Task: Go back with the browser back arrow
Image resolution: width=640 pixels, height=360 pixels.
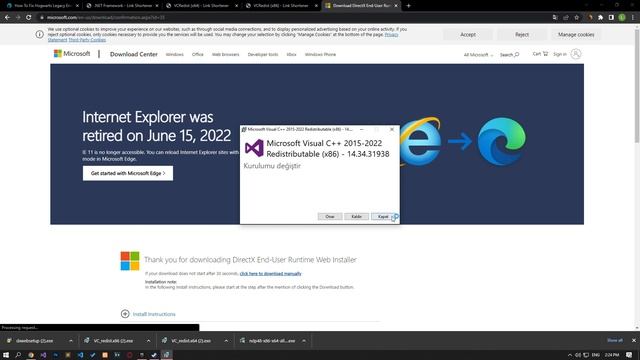Action: [x=7, y=18]
